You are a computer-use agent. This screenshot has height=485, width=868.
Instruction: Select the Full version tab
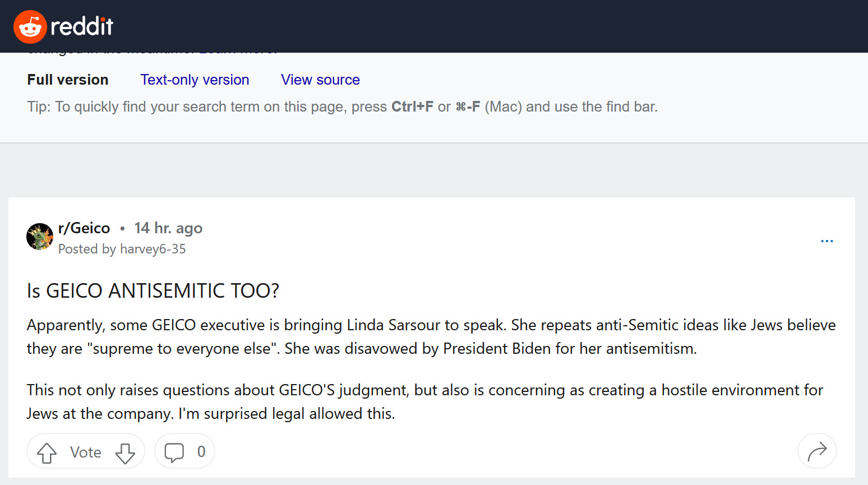coord(68,80)
